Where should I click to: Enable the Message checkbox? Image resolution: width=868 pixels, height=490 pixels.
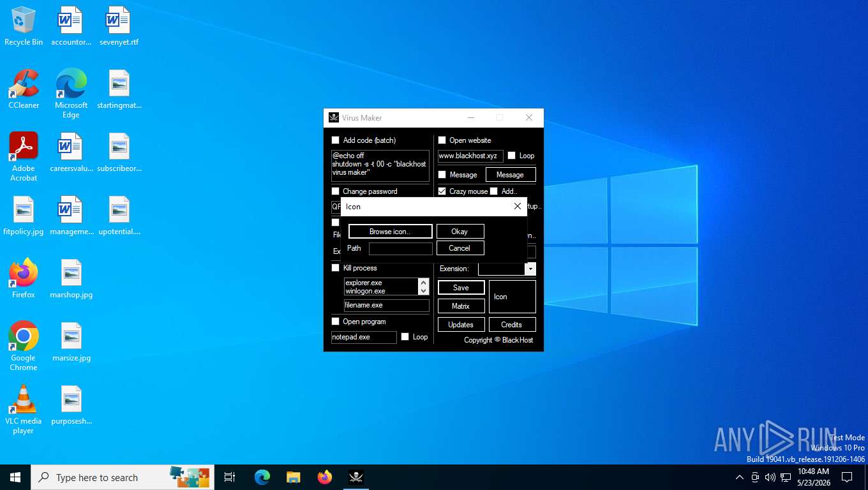pyautogui.click(x=442, y=175)
